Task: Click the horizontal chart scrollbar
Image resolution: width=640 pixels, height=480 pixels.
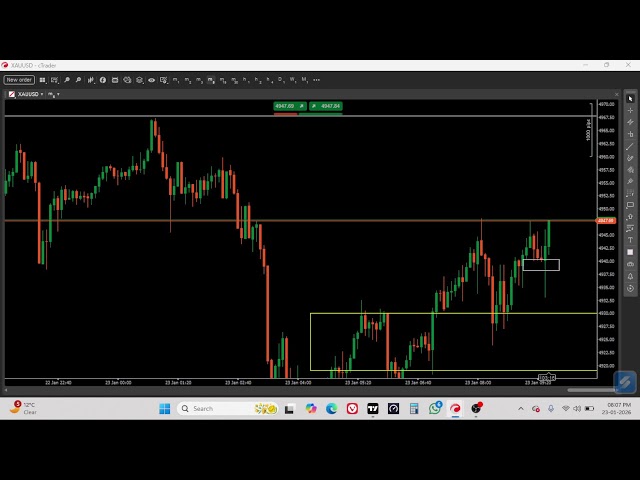Action: click(x=591, y=390)
